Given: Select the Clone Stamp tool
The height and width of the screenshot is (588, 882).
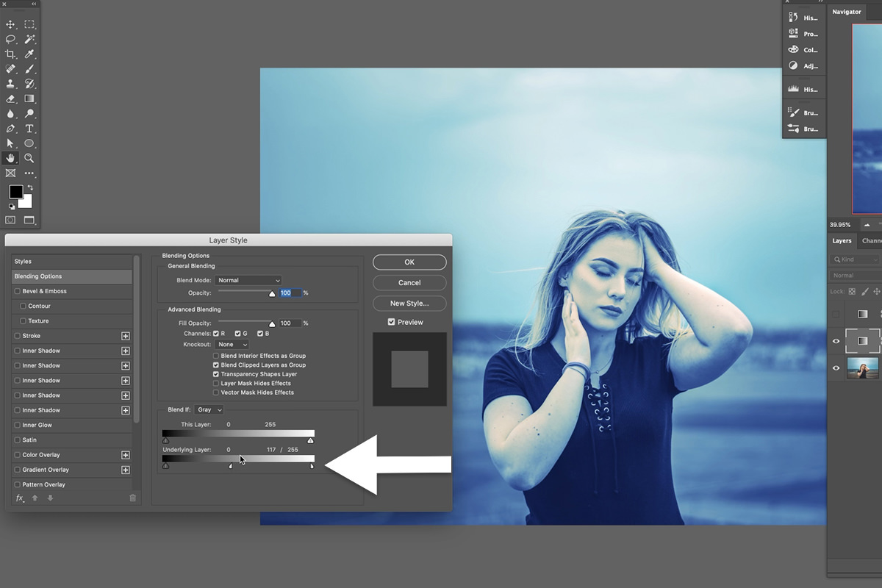Looking at the screenshot, I should pos(10,83).
